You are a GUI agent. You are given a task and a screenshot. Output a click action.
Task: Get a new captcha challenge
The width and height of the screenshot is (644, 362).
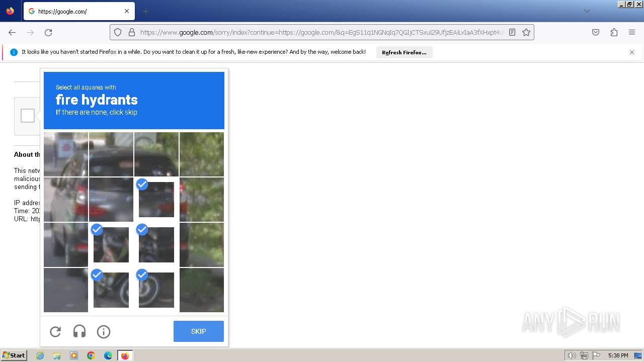55,331
